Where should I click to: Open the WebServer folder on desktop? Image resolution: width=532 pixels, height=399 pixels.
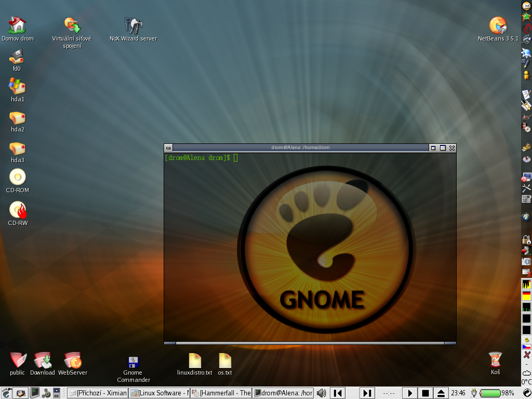tap(73, 360)
